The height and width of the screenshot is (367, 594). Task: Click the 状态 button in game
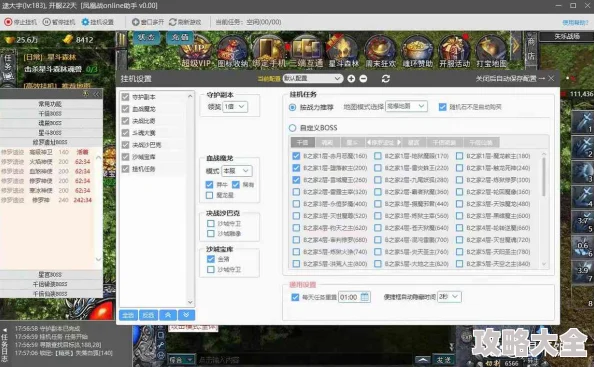click(146, 37)
